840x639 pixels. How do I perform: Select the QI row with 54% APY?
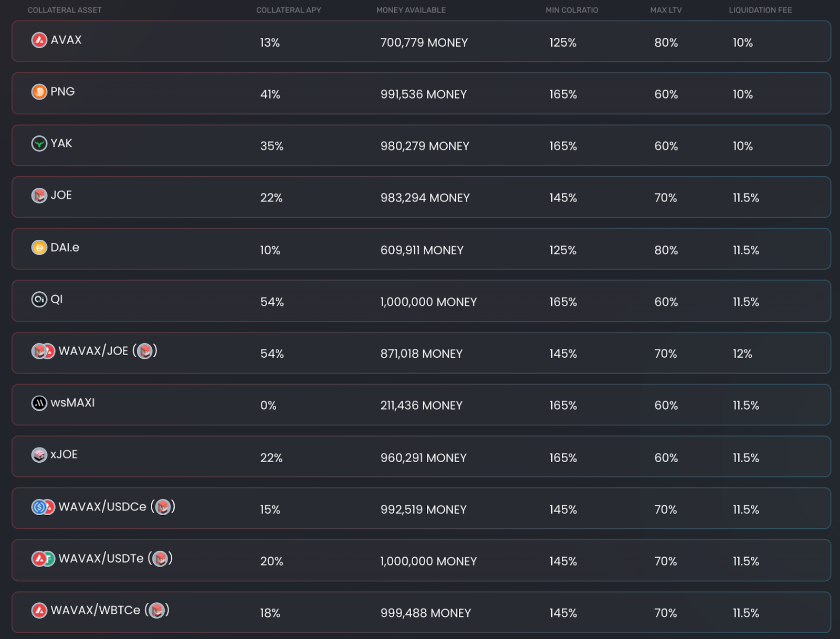pos(421,301)
